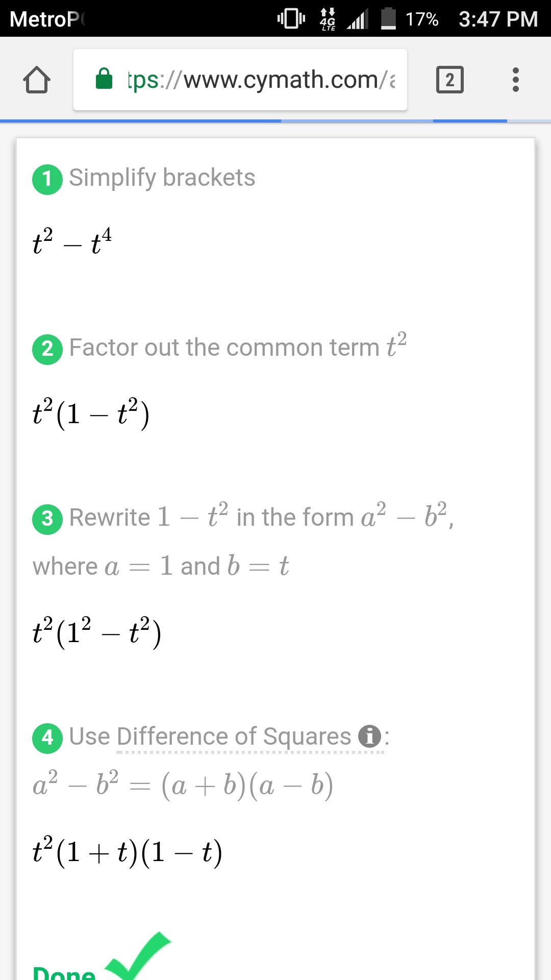Screen dimensions: 551x980
Task: Tap the green secure padlock icon
Action: [x=104, y=79]
